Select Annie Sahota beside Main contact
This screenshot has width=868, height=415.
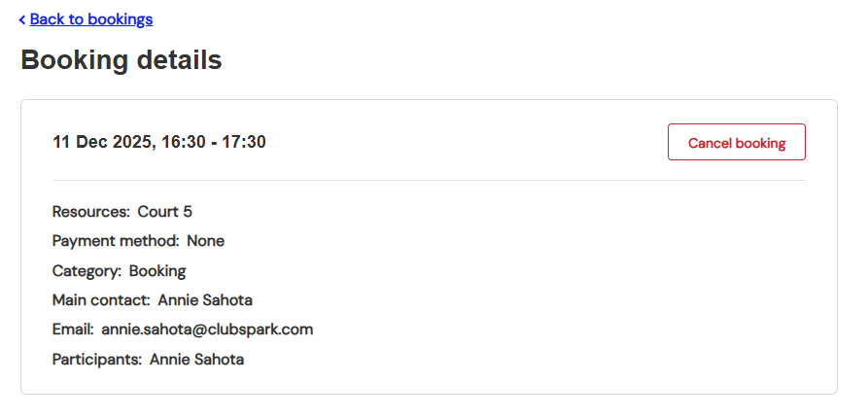pyautogui.click(x=205, y=300)
